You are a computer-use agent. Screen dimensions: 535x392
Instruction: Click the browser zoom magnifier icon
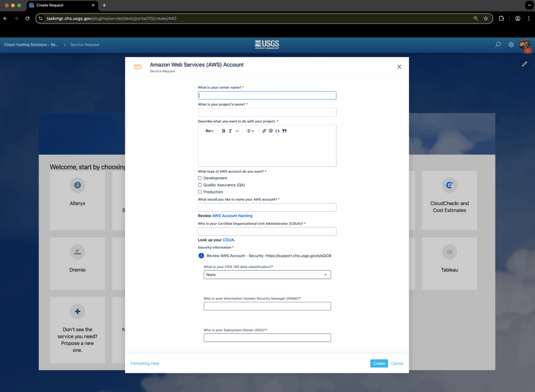pos(475,18)
